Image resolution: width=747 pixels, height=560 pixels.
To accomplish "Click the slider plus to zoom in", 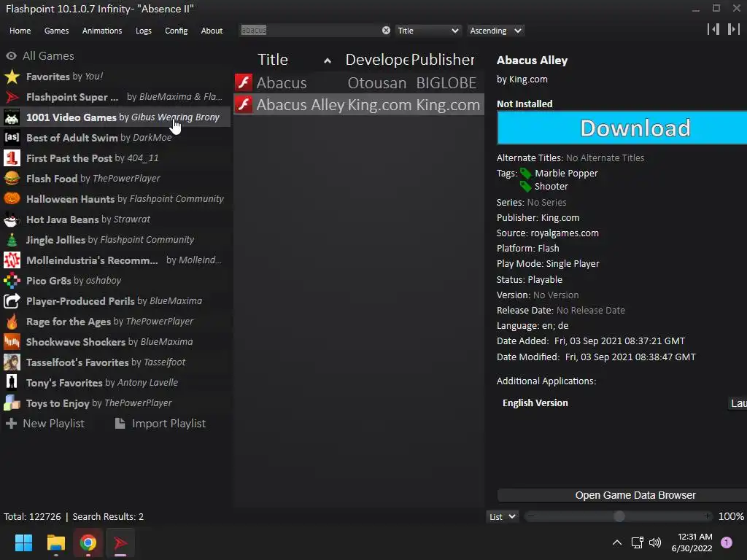I will coord(708,516).
